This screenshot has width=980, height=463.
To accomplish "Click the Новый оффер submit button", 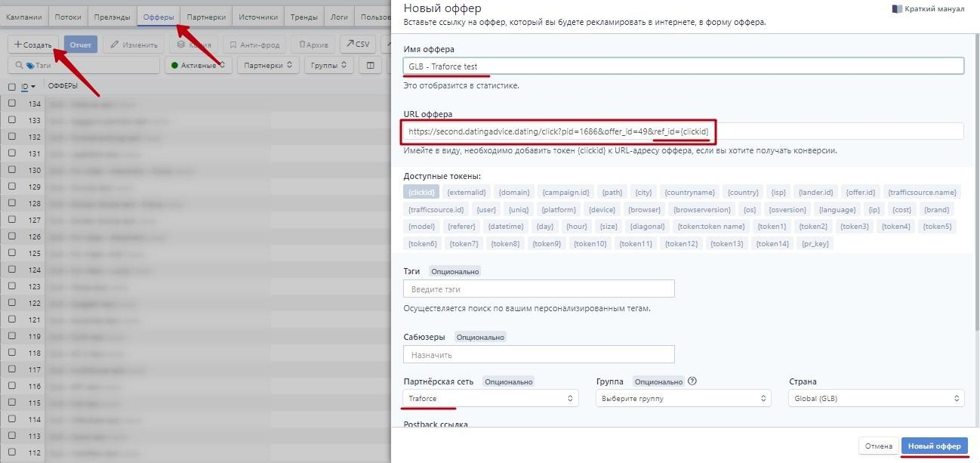I will pyautogui.click(x=935, y=446).
